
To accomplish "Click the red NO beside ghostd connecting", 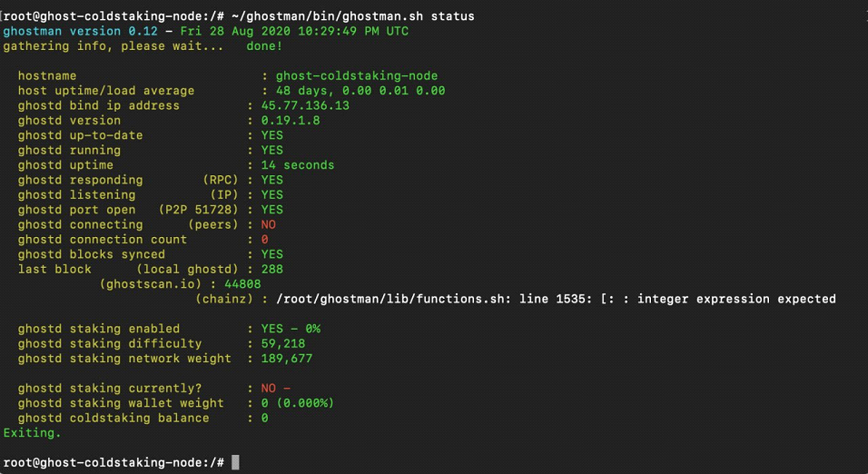I will pos(269,224).
